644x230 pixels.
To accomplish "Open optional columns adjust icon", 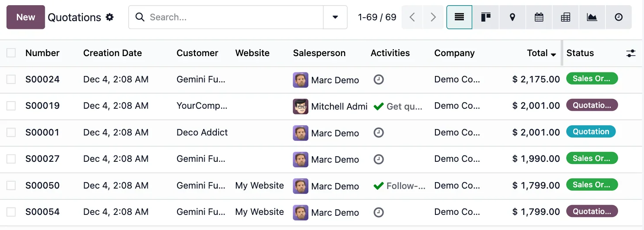I will (631, 53).
